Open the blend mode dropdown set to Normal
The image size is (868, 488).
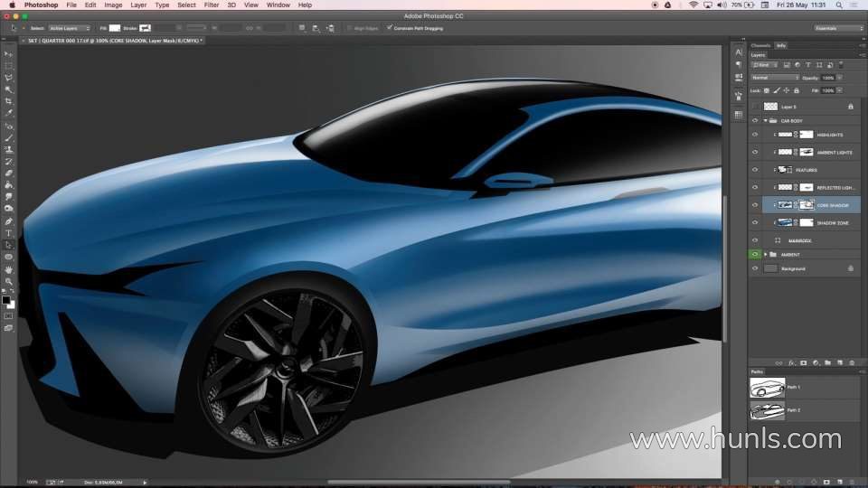coord(774,78)
